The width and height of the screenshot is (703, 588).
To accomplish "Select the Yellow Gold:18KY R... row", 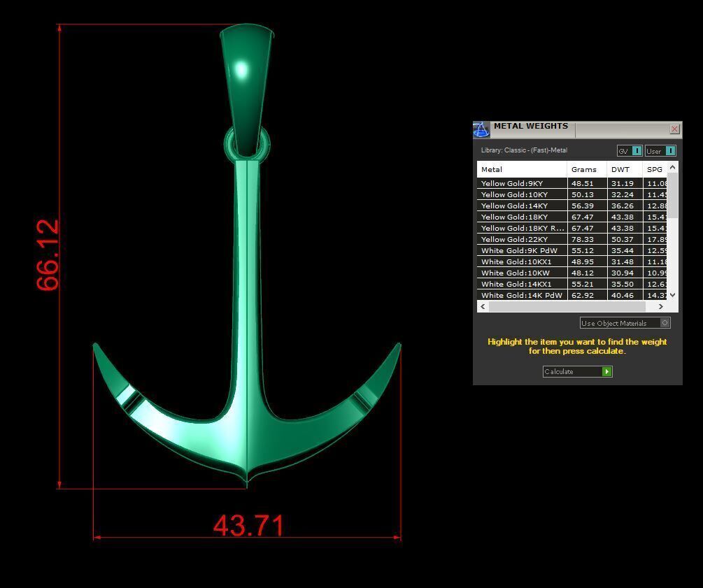I will click(x=572, y=228).
